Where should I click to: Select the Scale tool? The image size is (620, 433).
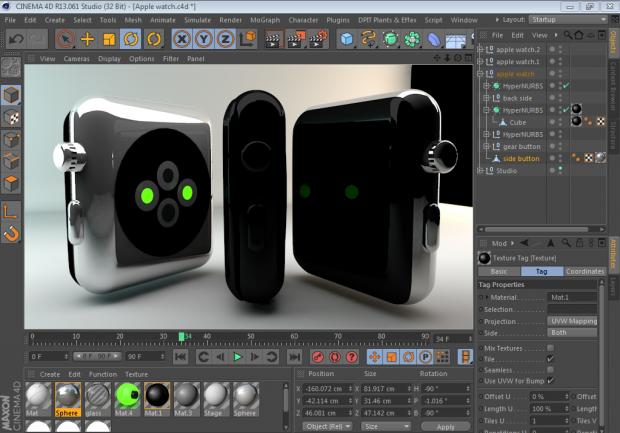point(109,39)
